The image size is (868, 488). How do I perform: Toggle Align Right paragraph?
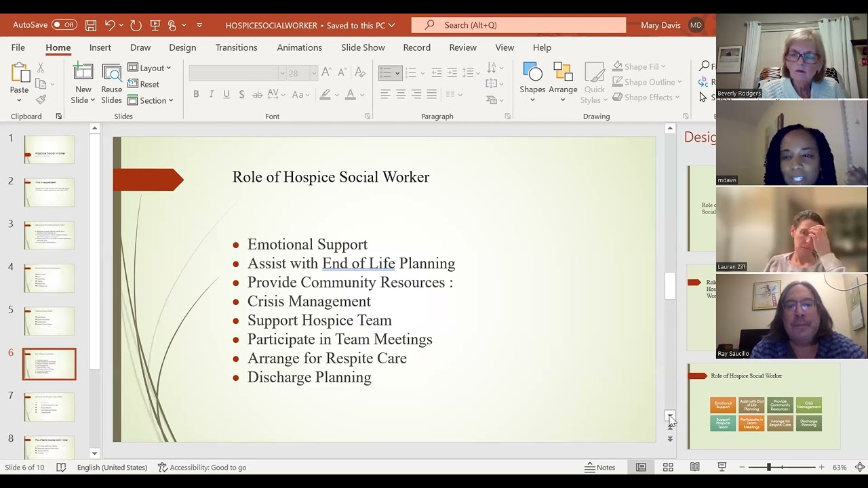(x=416, y=94)
